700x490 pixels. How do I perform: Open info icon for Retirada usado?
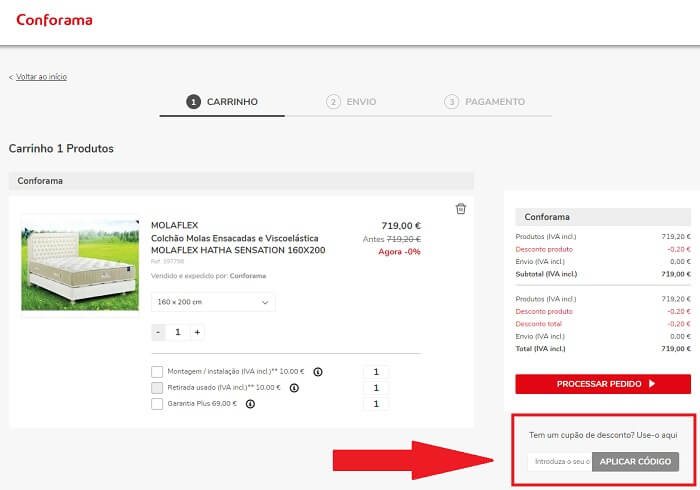[294, 388]
